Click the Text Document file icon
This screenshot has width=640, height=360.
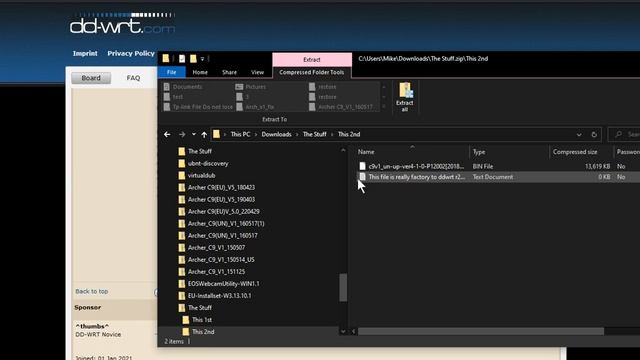coord(362,177)
